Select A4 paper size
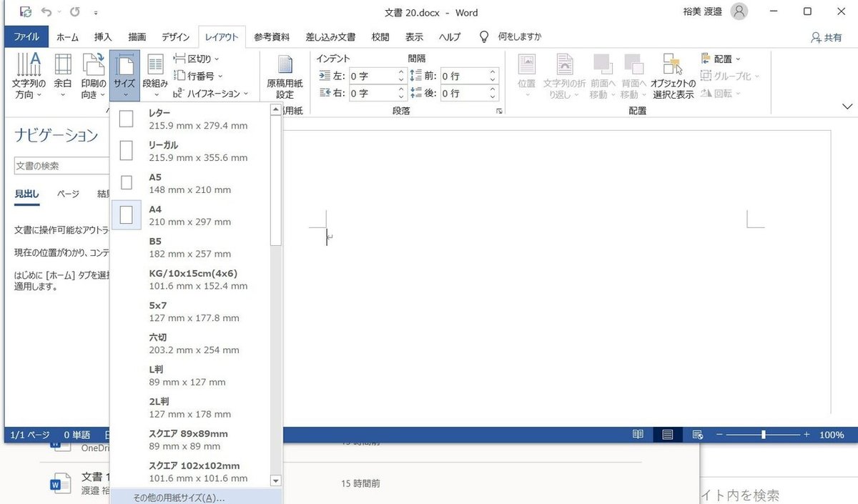Image resolution: width=858 pixels, height=504 pixels. point(190,215)
